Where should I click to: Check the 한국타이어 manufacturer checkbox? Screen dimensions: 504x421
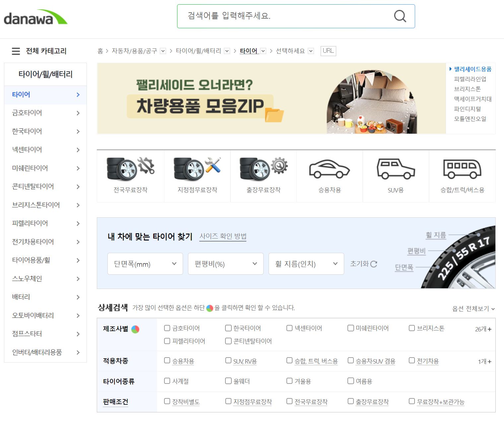point(228,328)
